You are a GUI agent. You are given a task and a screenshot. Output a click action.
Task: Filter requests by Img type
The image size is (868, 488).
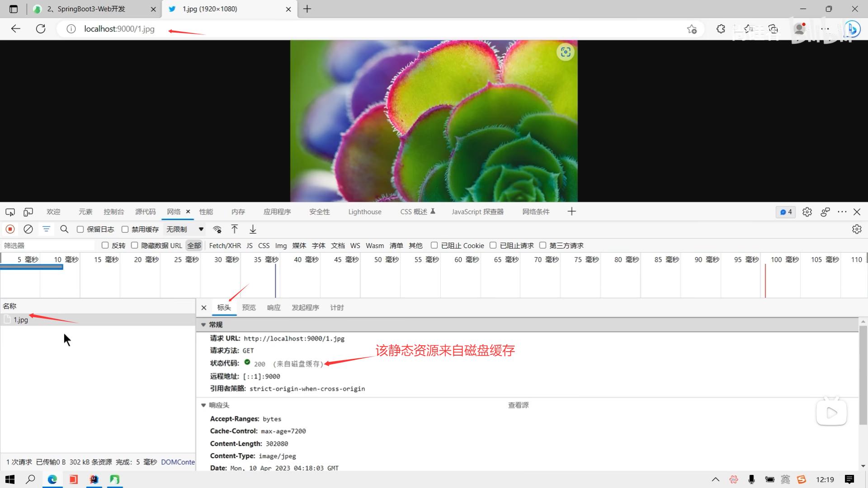point(281,246)
